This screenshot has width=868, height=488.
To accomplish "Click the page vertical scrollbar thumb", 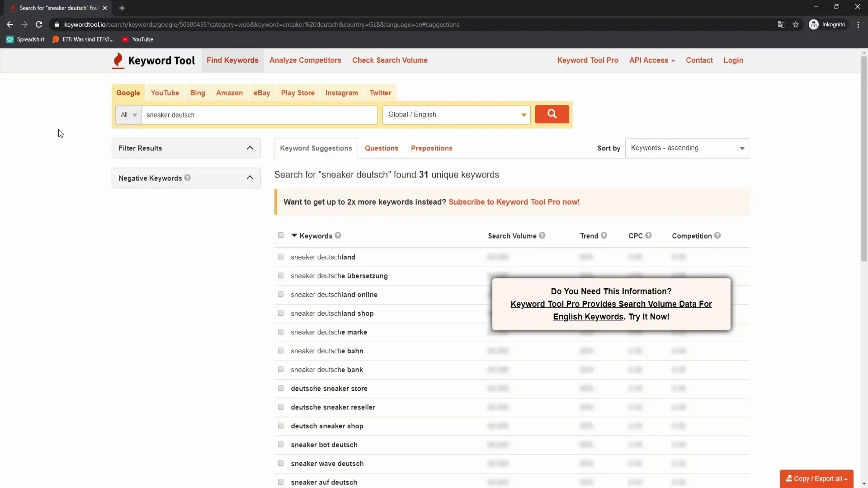I will click(x=864, y=158).
